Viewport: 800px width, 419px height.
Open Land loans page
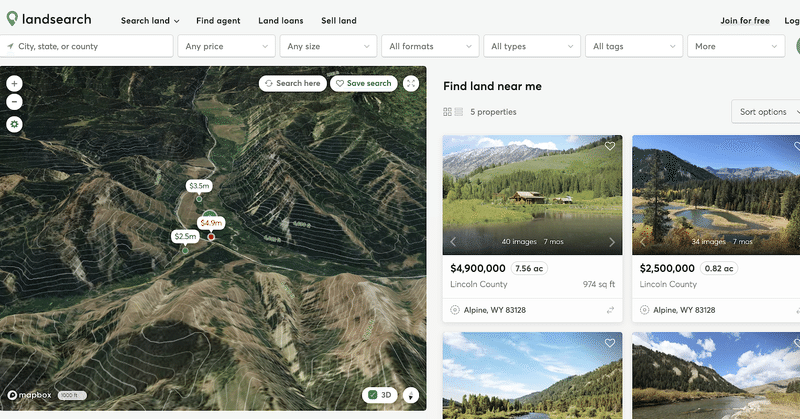coord(281,21)
